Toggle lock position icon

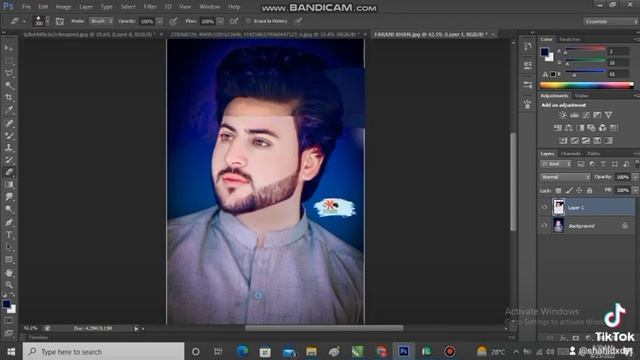(579, 191)
